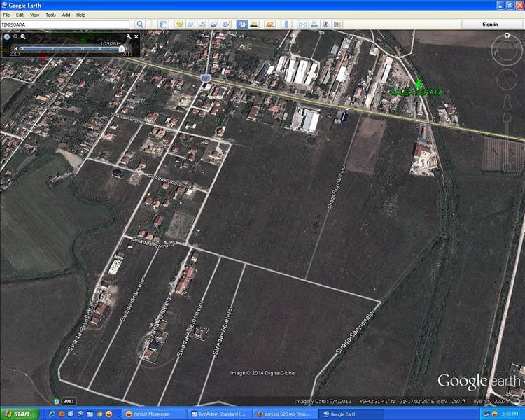The image size is (525, 420).
Task: Click the planets switcher icon
Action: (x=269, y=24)
